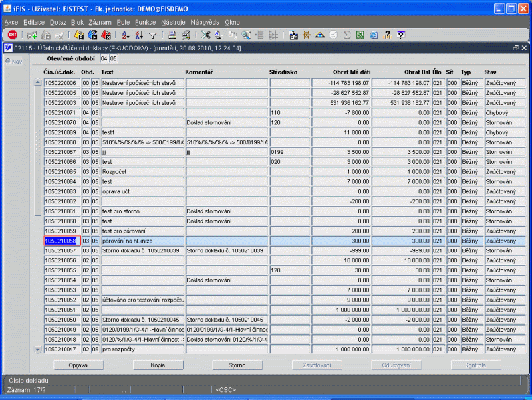
Task: Click the red EXIT toolbar icon
Action: click(x=12, y=35)
